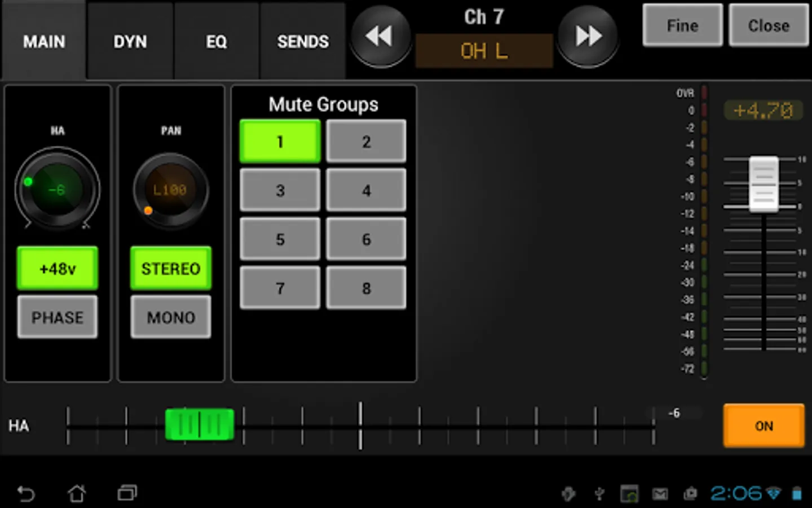
Task: Select STEREO mode
Action: coord(171,269)
